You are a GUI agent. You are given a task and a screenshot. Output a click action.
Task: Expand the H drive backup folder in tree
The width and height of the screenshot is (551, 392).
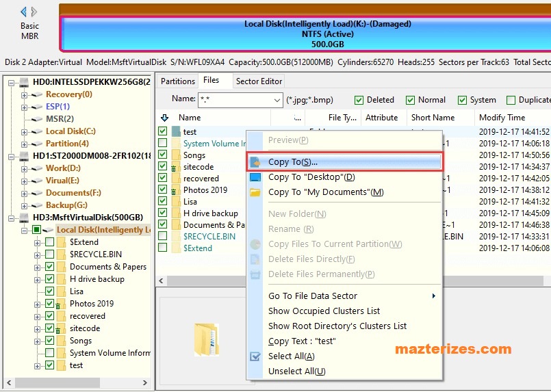[37, 280]
